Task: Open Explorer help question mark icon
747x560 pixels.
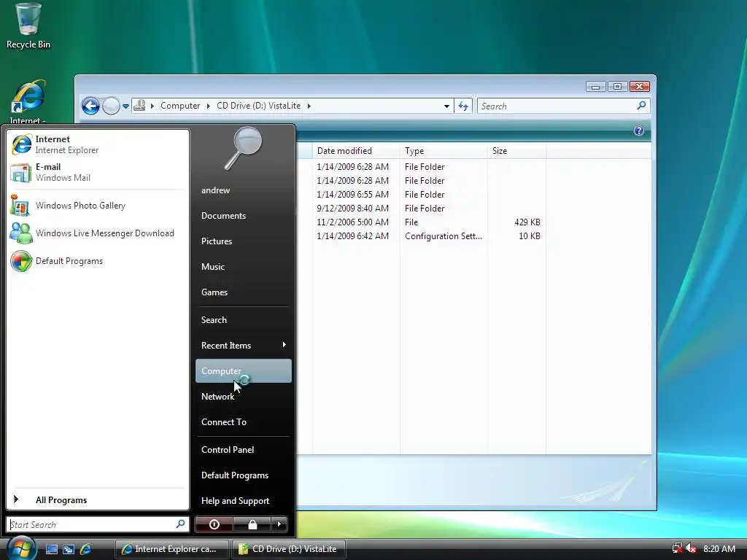Action: 639,131
